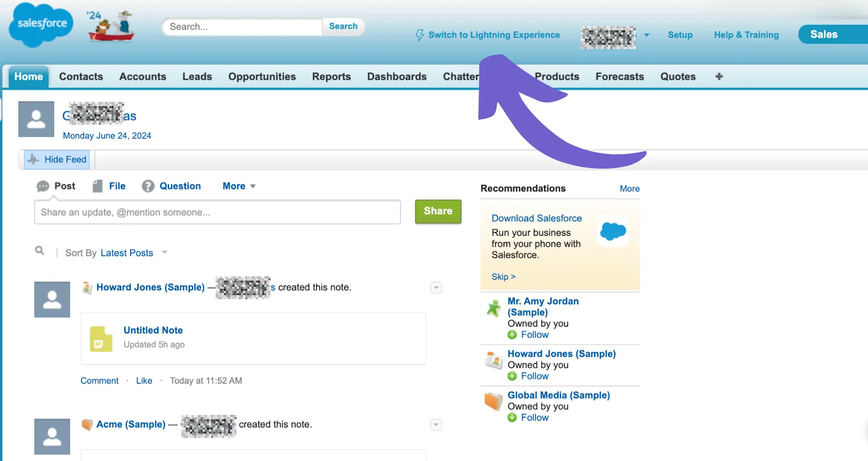Click the profile avatar next to the user name
868x461 pixels.
coord(36,119)
